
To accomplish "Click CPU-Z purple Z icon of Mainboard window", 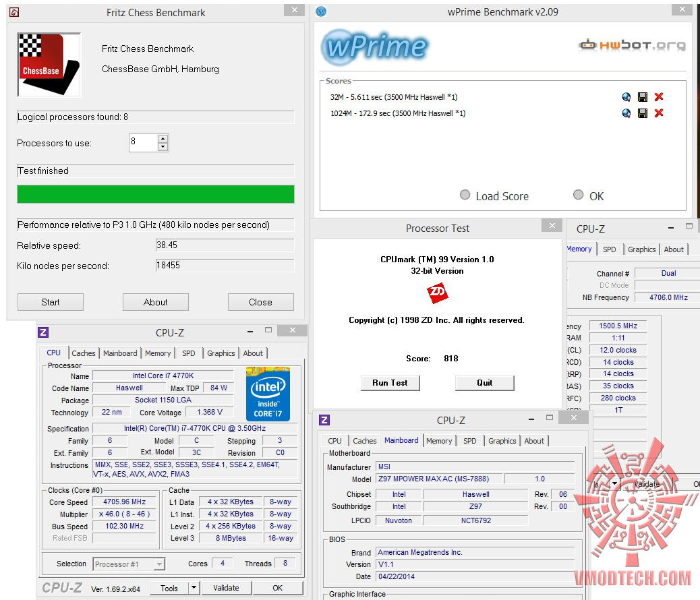I will (324, 420).
